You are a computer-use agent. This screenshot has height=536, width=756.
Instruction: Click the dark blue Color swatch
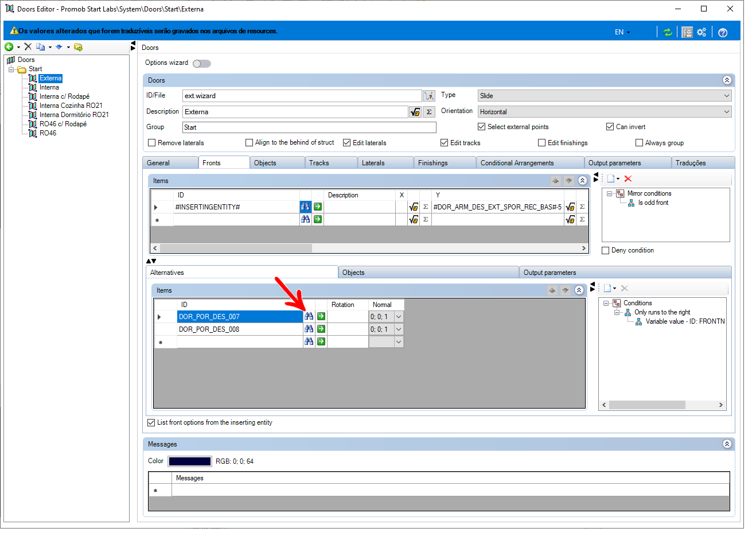click(x=189, y=461)
